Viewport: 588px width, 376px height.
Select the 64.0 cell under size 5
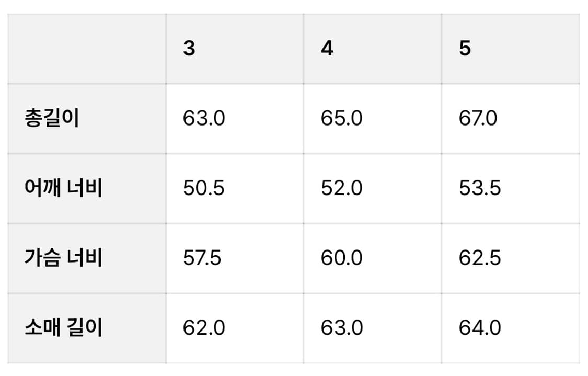480,328
